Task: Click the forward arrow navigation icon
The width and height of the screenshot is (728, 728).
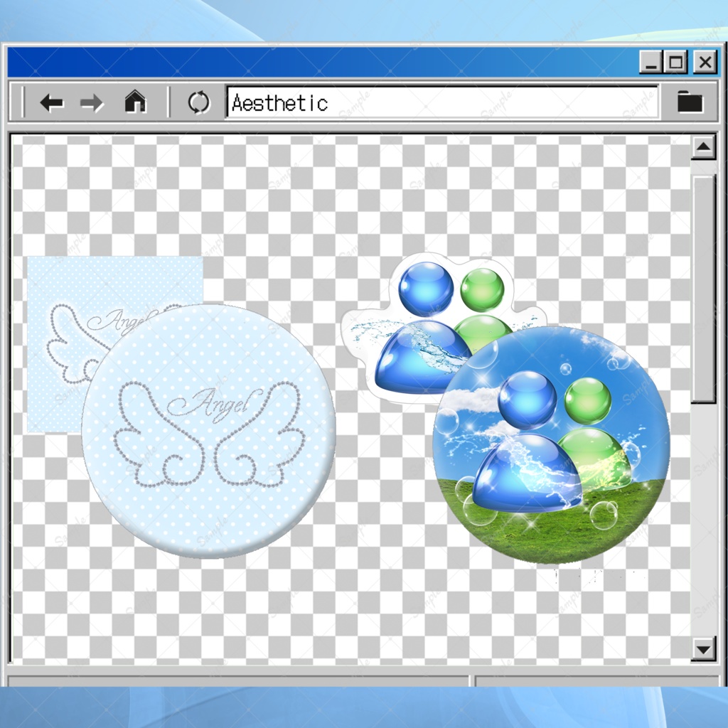Action: 92,102
